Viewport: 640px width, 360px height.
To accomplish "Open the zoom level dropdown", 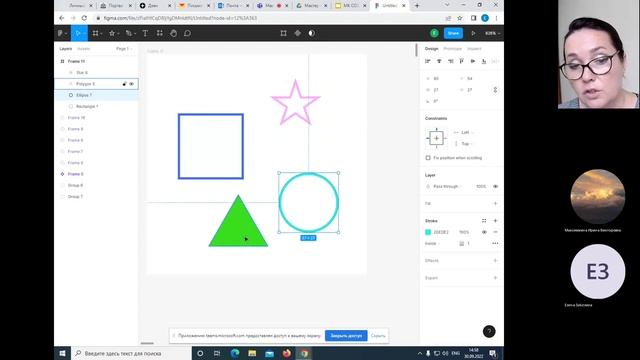I will click(x=492, y=33).
